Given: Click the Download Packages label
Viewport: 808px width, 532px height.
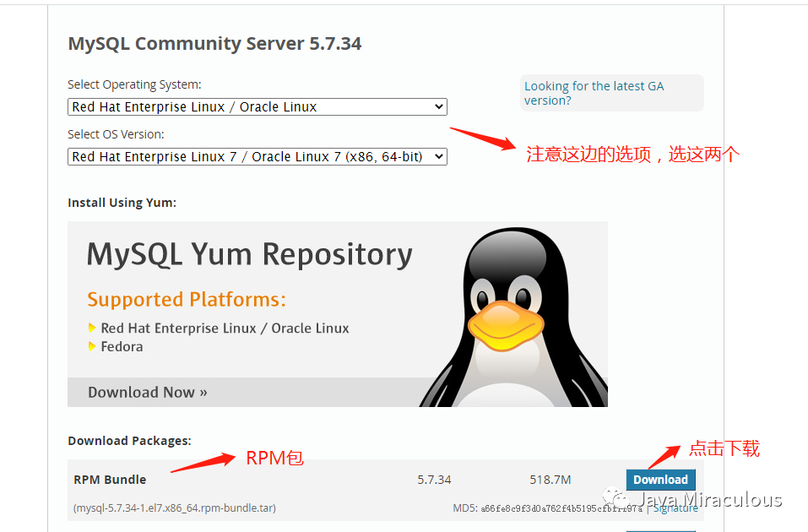Looking at the screenshot, I should click(x=129, y=441).
